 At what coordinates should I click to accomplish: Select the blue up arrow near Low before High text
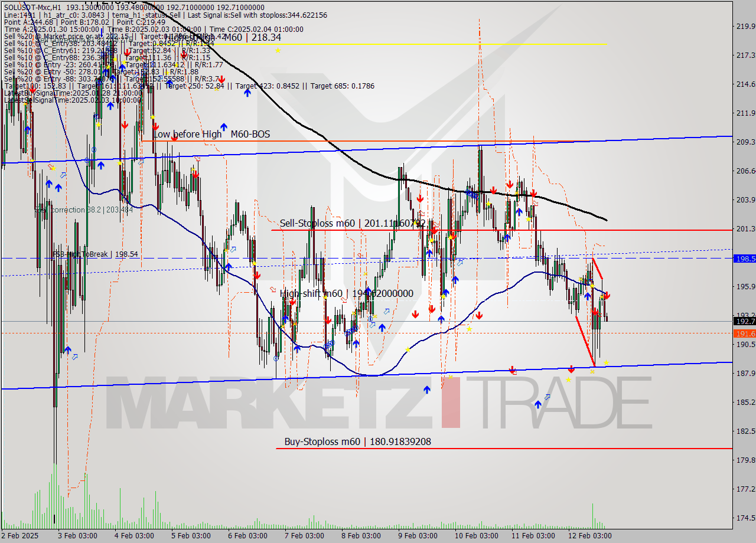pyautogui.click(x=223, y=127)
